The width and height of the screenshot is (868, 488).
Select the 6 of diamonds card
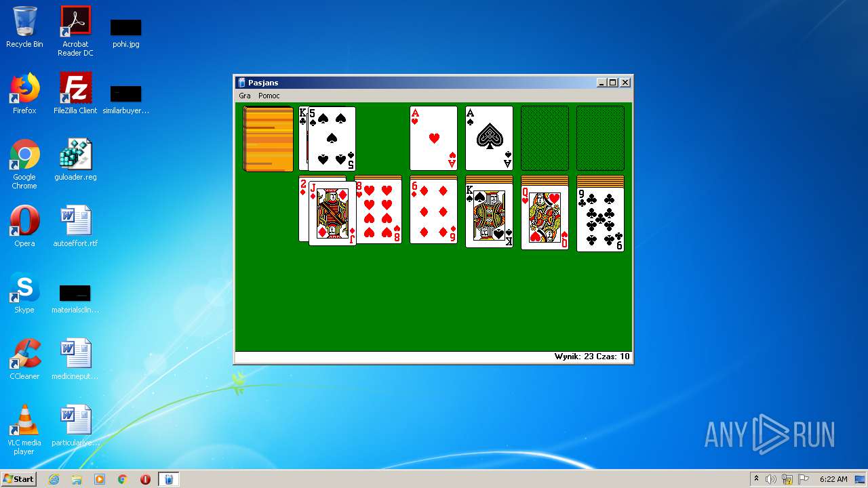[434, 211]
